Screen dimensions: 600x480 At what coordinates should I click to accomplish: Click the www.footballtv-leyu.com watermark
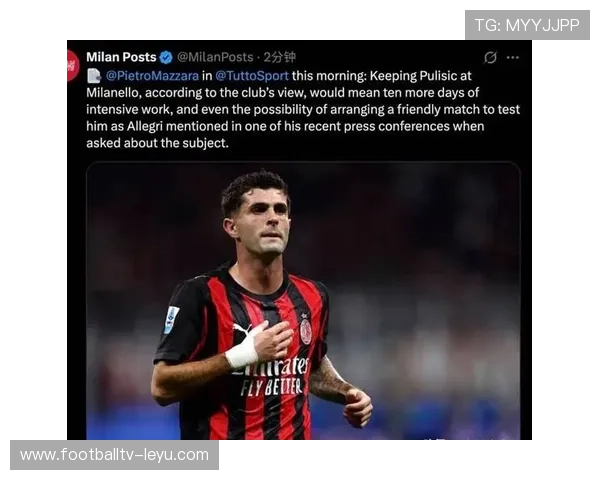(x=114, y=455)
